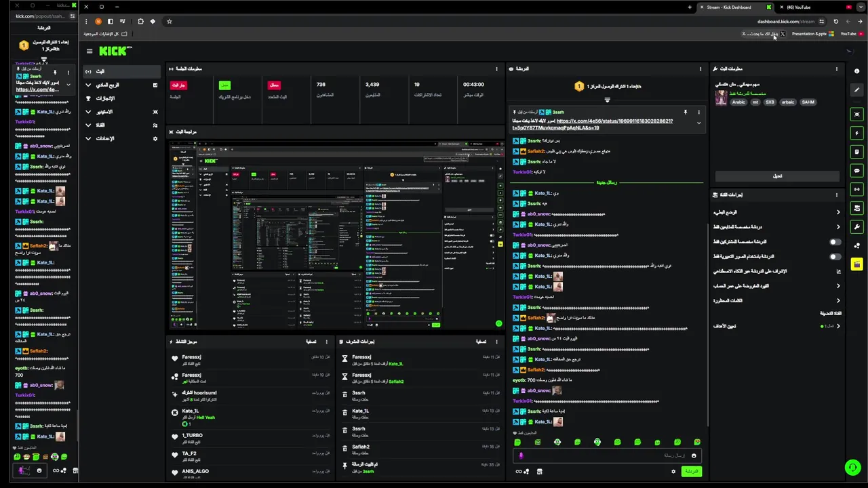Image resolution: width=868 pixels, height=488 pixels.
Task: Open chat settings gear beside send button
Action: [x=673, y=472]
